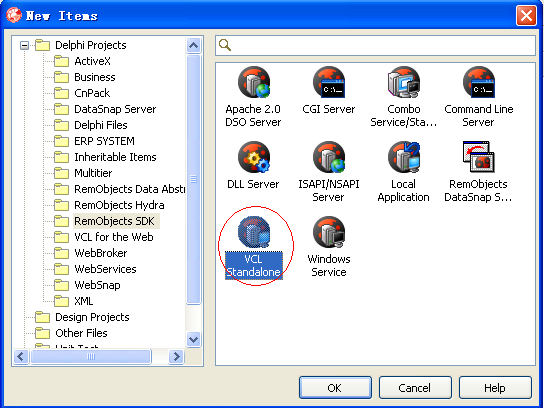Click the tree scroll down arrow
This screenshot has width=544, height=408.
[194, 339]
